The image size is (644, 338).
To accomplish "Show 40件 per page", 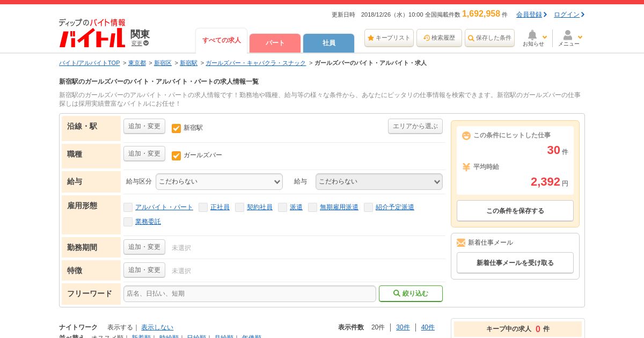I will click(428, 327).
